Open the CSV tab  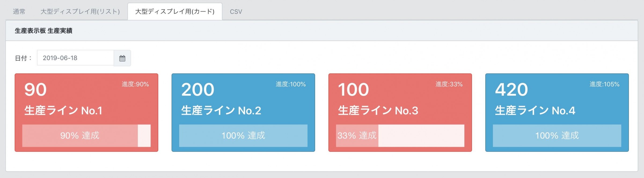pyautogui.click(x=236, y=12)
